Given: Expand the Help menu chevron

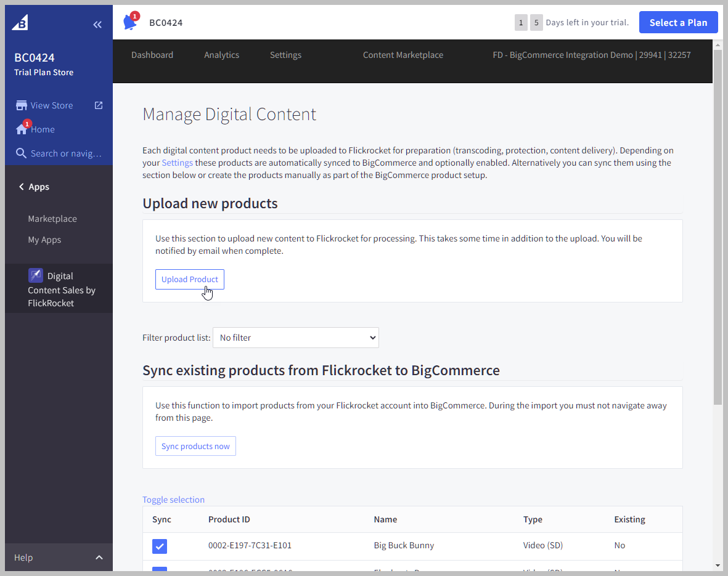Looking at the screenshot, I should tap(99, 558).
